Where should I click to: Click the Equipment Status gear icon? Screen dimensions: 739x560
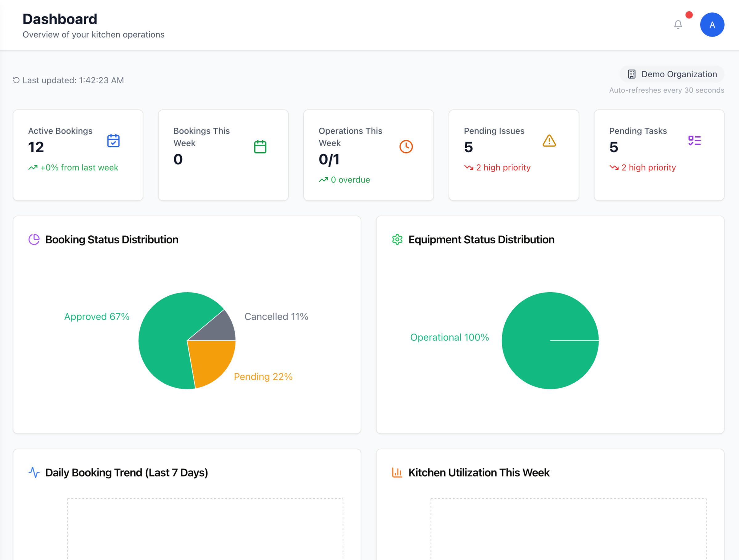[397, 239]
